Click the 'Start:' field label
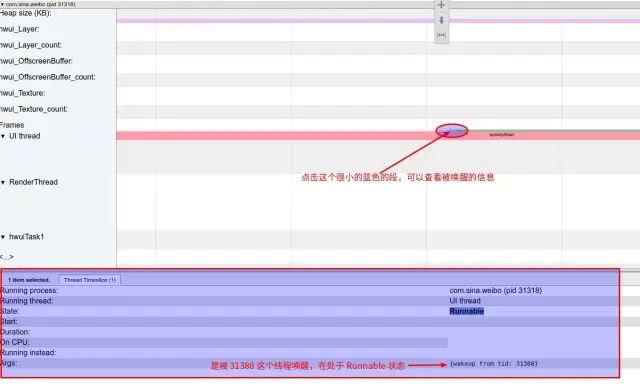Viewport: 640px width, 384px height. (9, 322)
